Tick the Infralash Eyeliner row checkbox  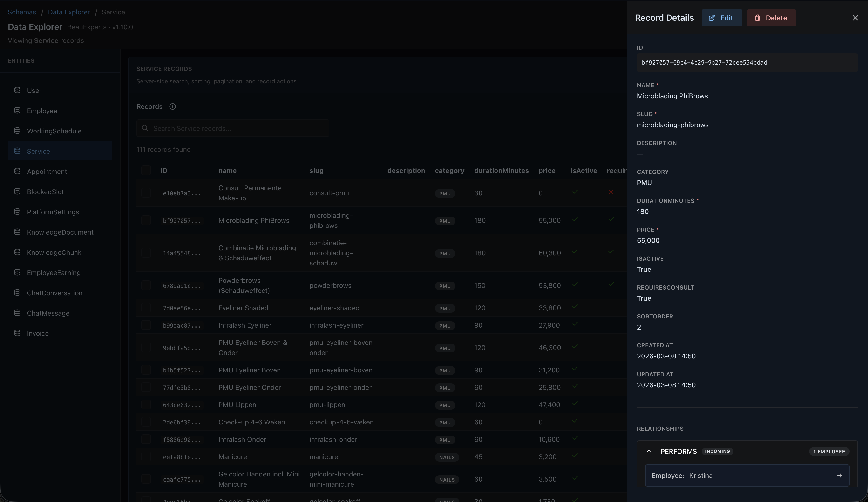(x=146, y=325)
